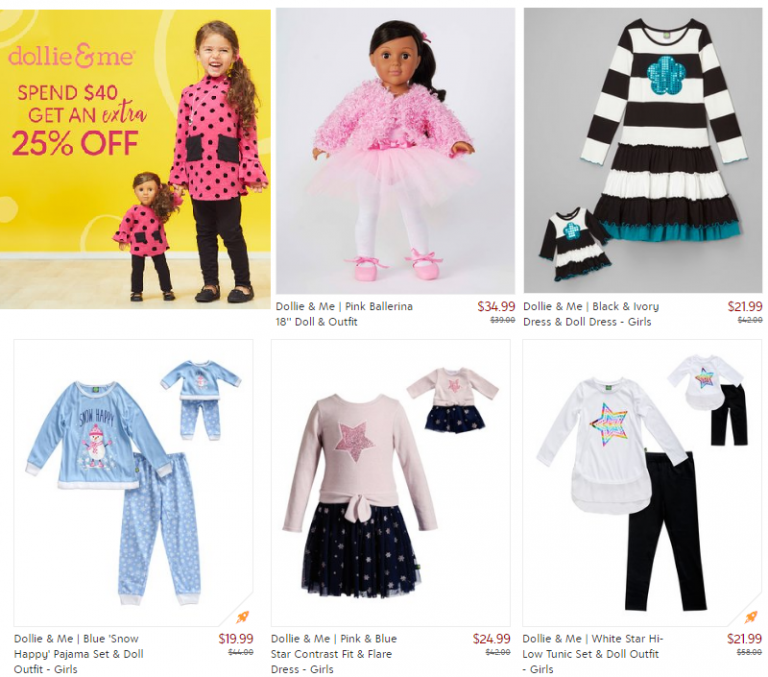The image size is (768, 677).
Task: Click the dollie&me logo in banner
Action: pos(72,56)
